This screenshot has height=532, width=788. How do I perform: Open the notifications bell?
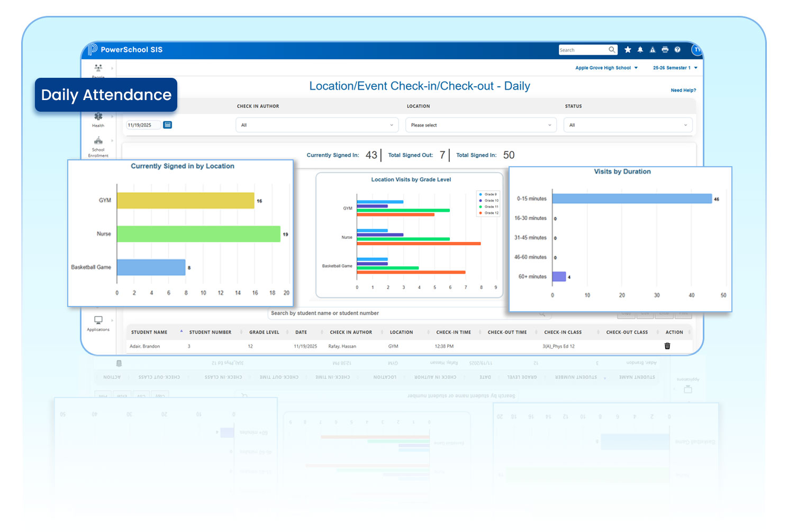point(640,50)
